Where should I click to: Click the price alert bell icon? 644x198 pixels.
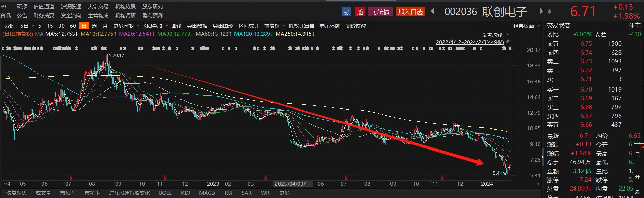tap(549, 12)
